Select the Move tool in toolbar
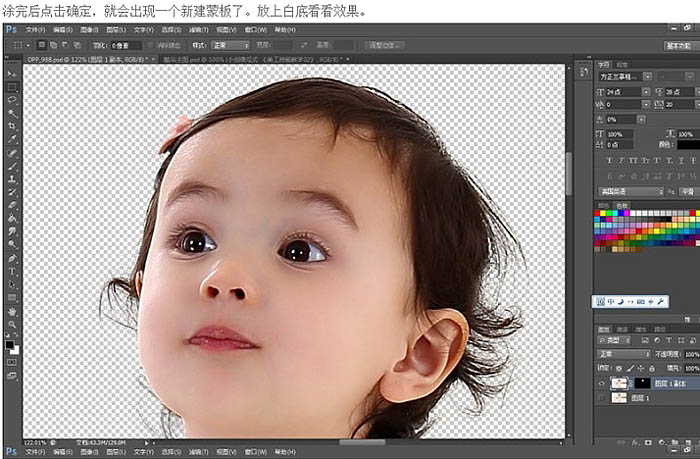The width and height of the screenshot is (700, 459). (x=12, y=74)
